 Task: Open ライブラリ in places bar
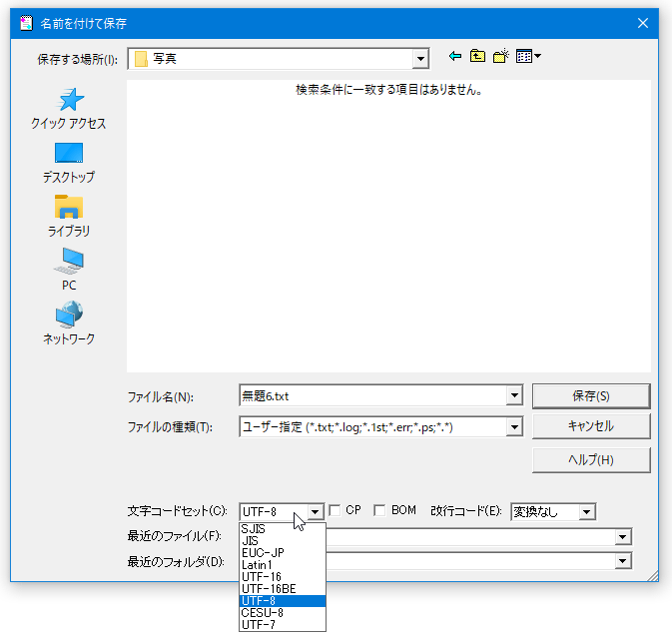69,217
